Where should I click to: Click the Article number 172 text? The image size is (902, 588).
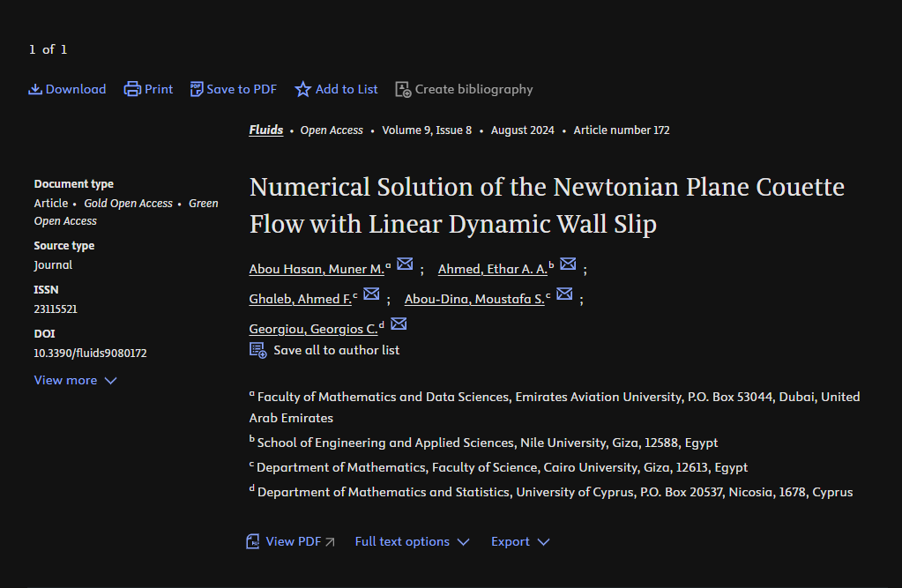pyautogui.click(x=622, y=130)
